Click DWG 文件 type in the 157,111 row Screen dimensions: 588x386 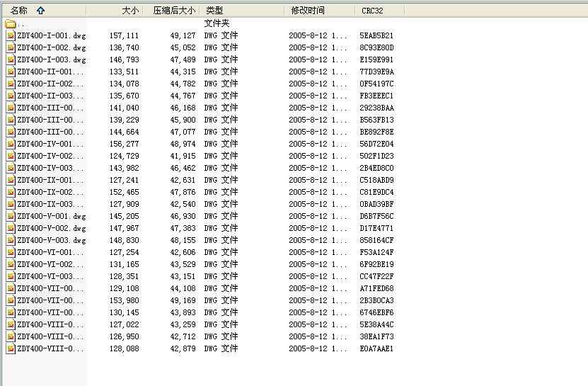point(221,35)
